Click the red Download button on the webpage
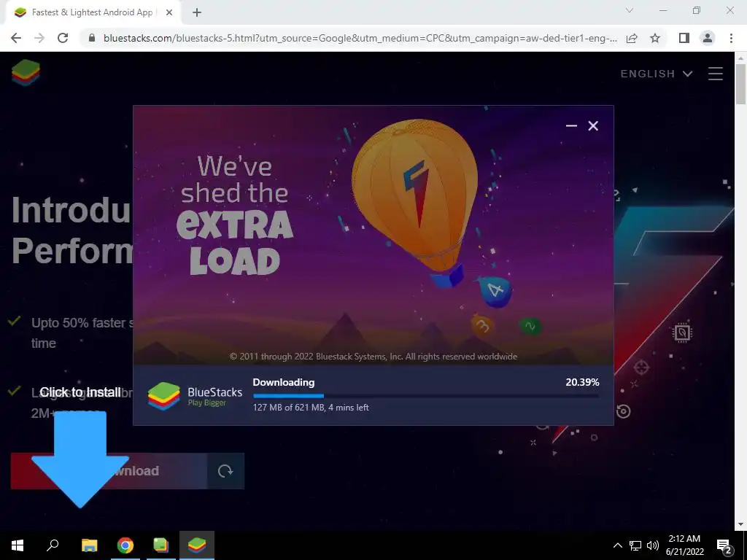The width and height of the screenshot is (747, 560). click(109, 471)
